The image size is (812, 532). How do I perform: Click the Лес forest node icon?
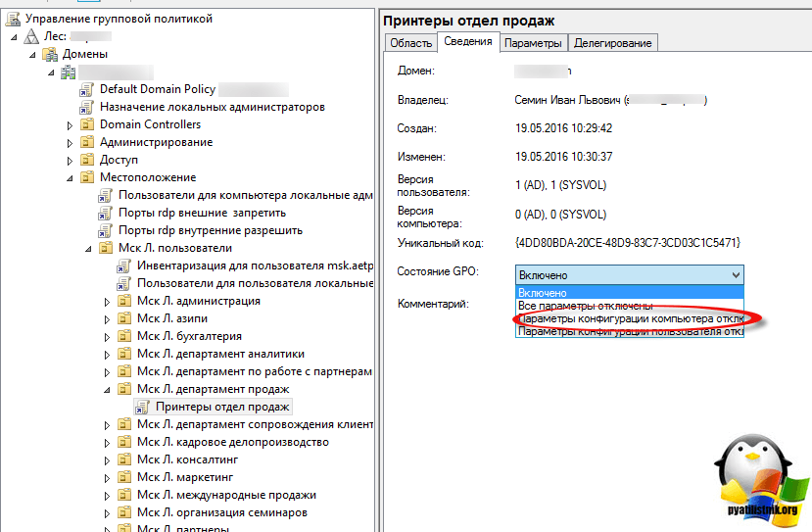click(x=31, y=36)
